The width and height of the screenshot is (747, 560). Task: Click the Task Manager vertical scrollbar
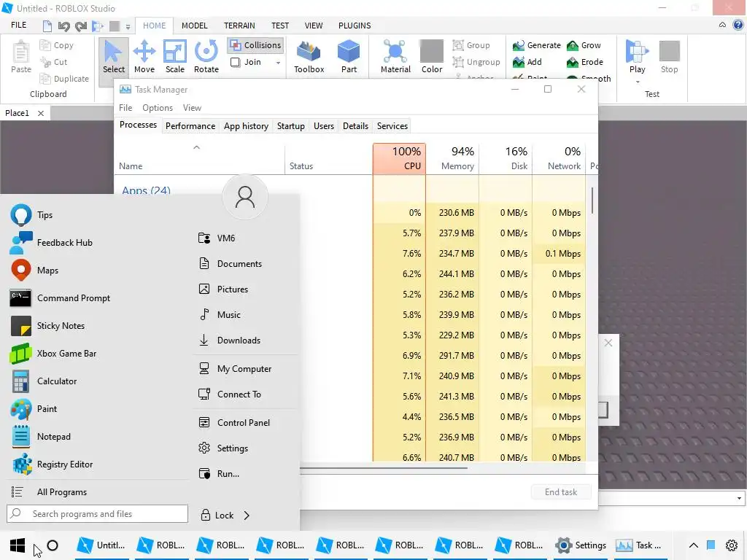(592, 200)
